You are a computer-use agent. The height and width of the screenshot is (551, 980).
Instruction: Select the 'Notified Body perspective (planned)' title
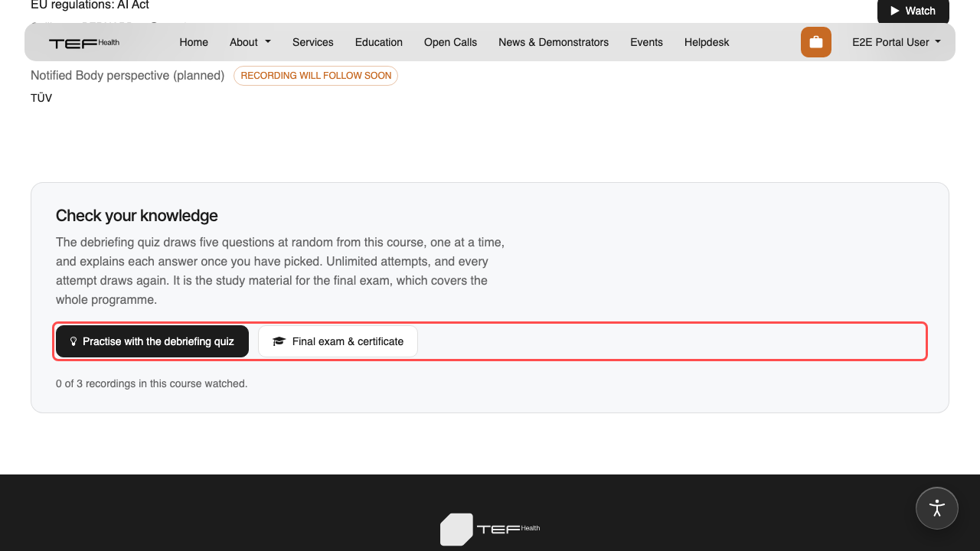tap(127, 76)
